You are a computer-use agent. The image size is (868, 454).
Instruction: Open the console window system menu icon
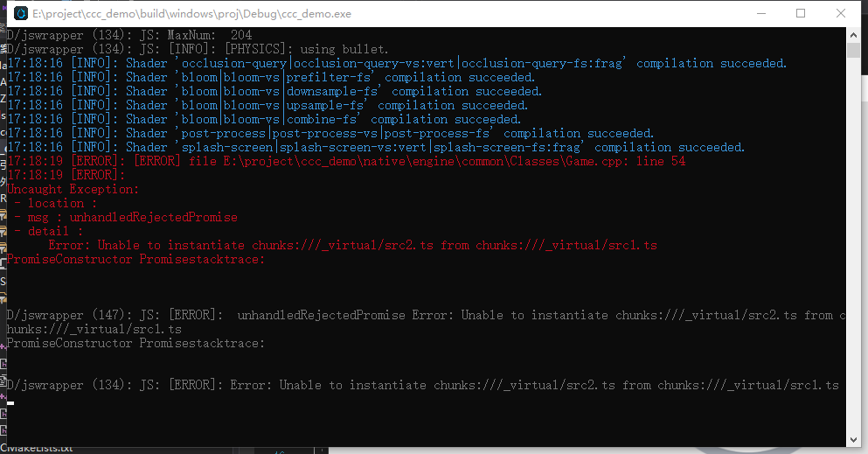(21, 13)
